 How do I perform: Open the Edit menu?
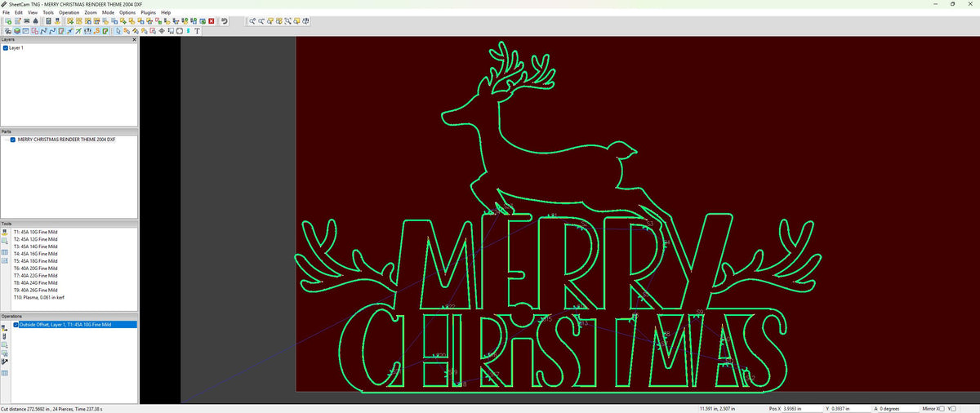click(19, 13)
